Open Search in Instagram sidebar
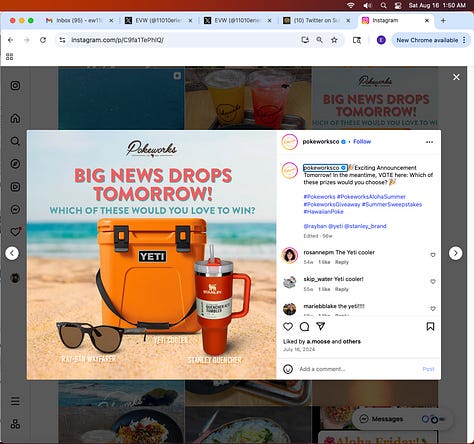The height and width of the screenshot is (444, 474). (15, 141)
